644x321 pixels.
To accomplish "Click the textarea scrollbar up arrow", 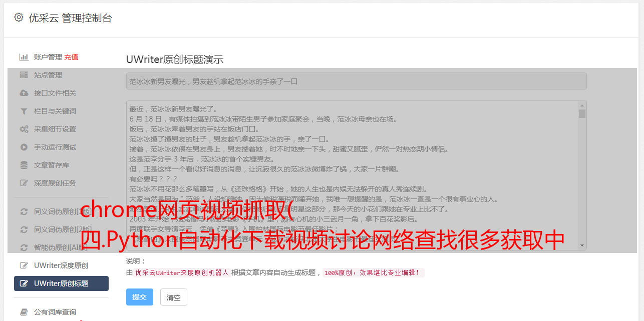I will coord(582,105).
